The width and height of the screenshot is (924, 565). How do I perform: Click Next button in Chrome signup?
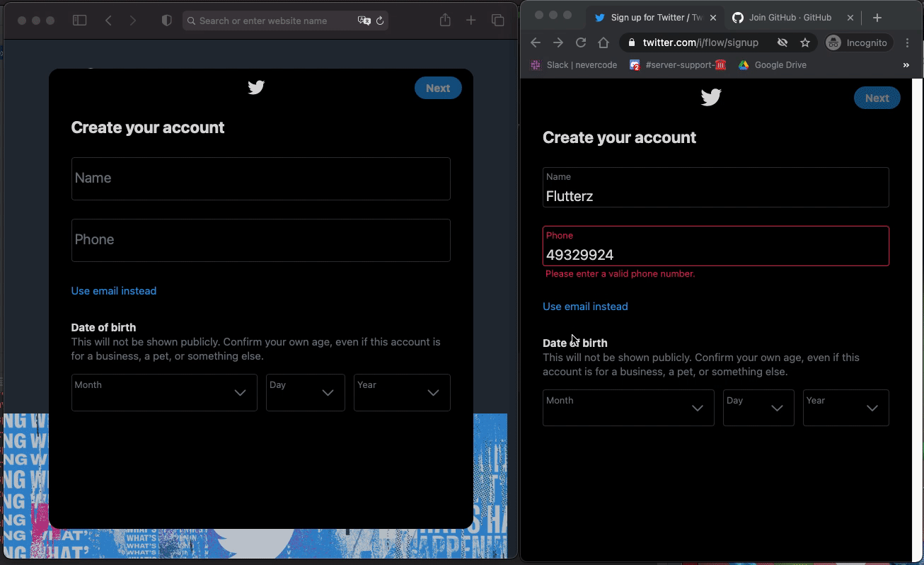(x=877, y=98)
